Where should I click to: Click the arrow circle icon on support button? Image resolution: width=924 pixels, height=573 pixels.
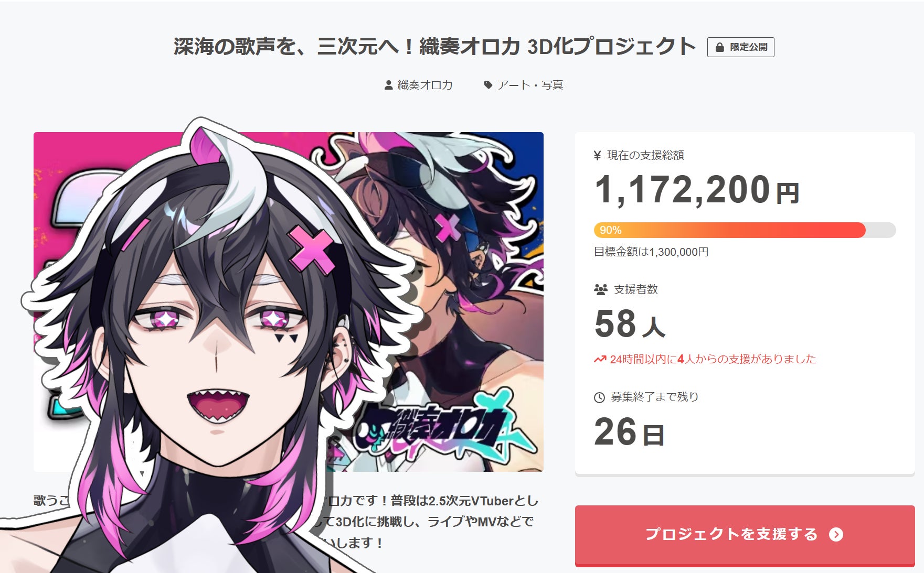coord(836,534)
